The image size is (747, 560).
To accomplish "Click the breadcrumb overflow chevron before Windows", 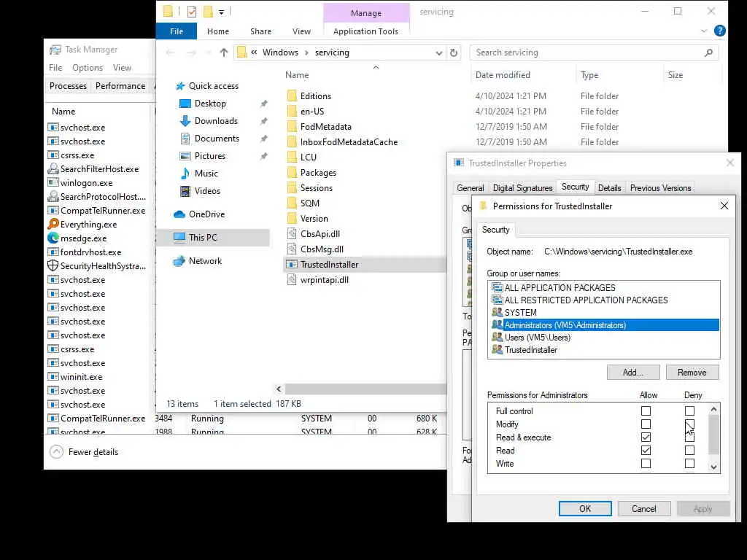I will [254, 52].
